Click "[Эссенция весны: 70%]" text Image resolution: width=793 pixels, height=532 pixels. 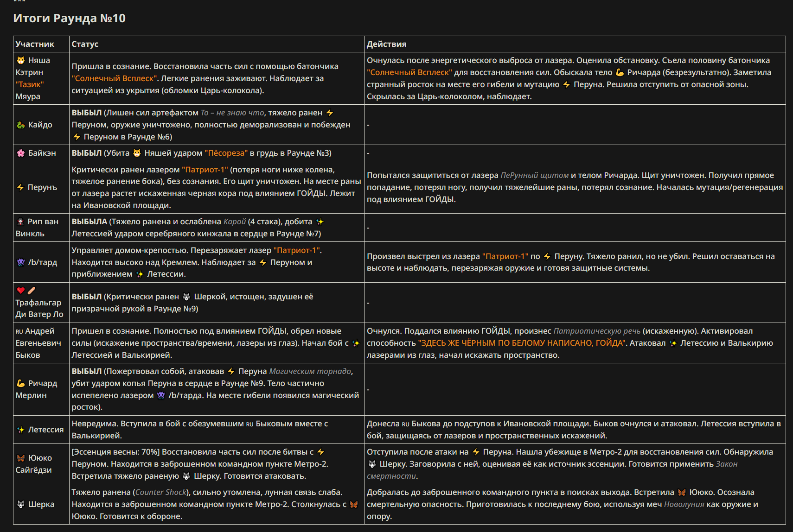[x=115, y=452]
